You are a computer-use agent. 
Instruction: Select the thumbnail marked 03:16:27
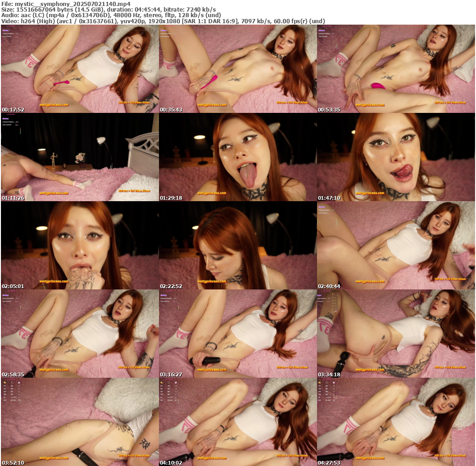238,334
